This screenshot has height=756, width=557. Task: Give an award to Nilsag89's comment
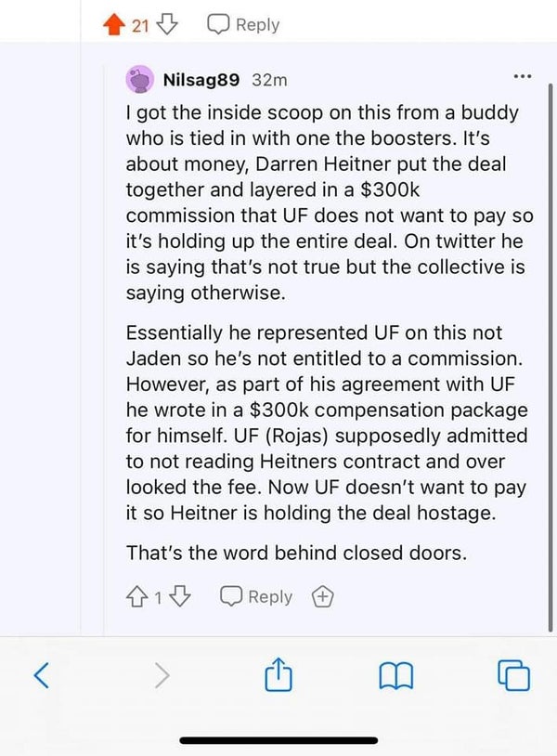coord(320,598)
